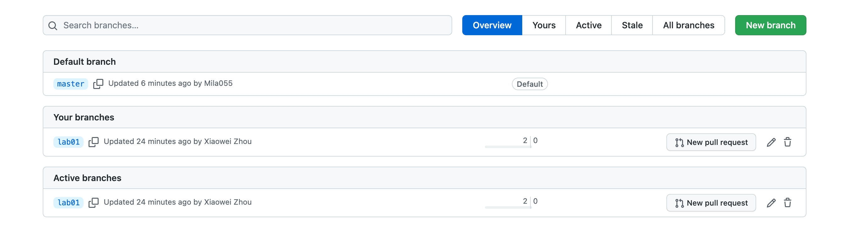This screenshot has height=232, width=868.
Task: Open New pull request for Active branches lab01
Action: [x=711, y=203]
